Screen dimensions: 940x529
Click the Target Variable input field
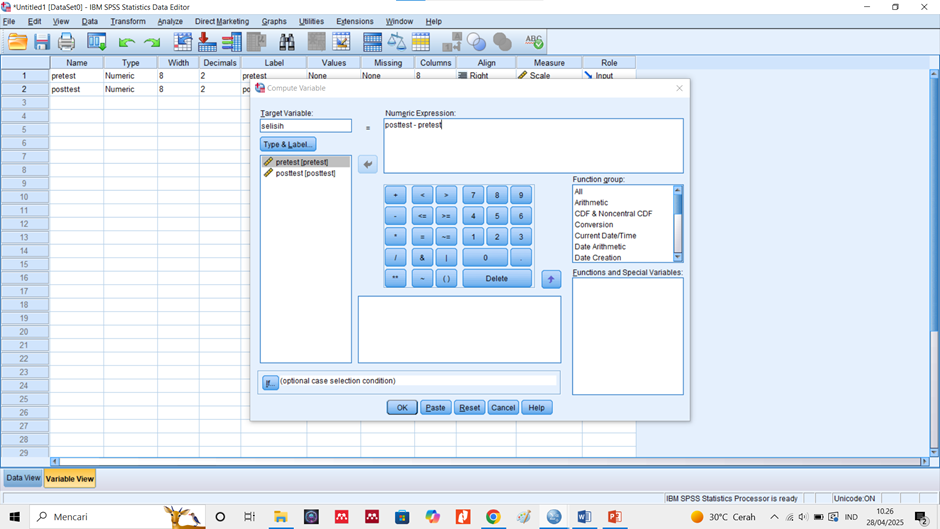click(x=306, y=126)
